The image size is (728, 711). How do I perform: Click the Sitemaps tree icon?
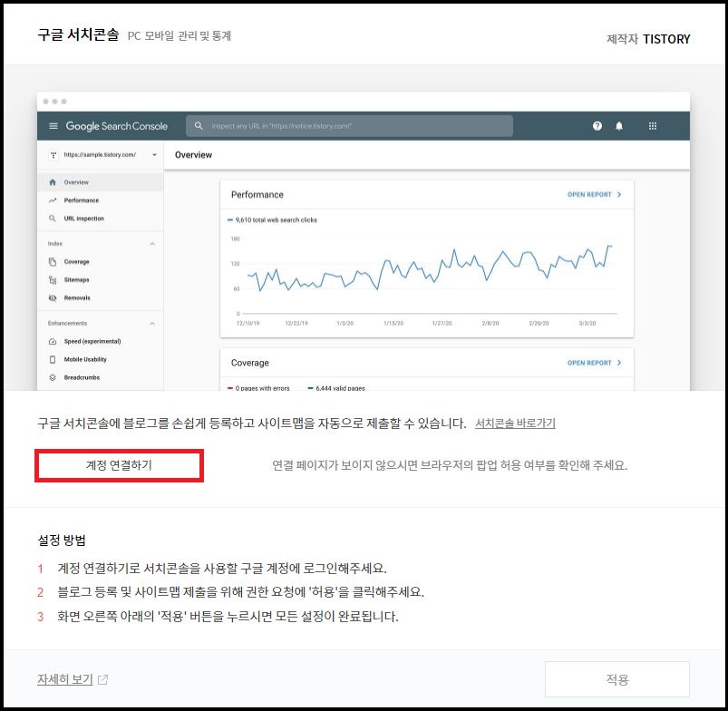pos(53,279)
